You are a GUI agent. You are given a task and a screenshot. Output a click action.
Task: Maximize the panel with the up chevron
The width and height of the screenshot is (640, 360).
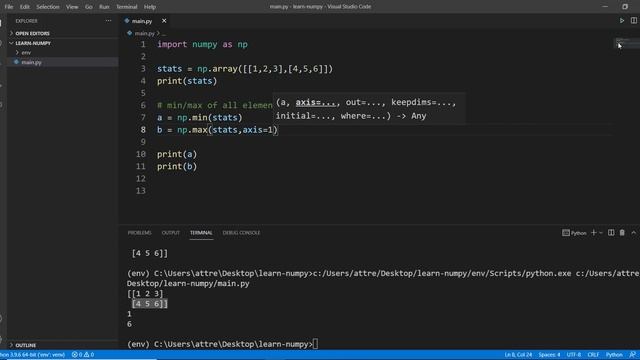click(x=633, y=233)
